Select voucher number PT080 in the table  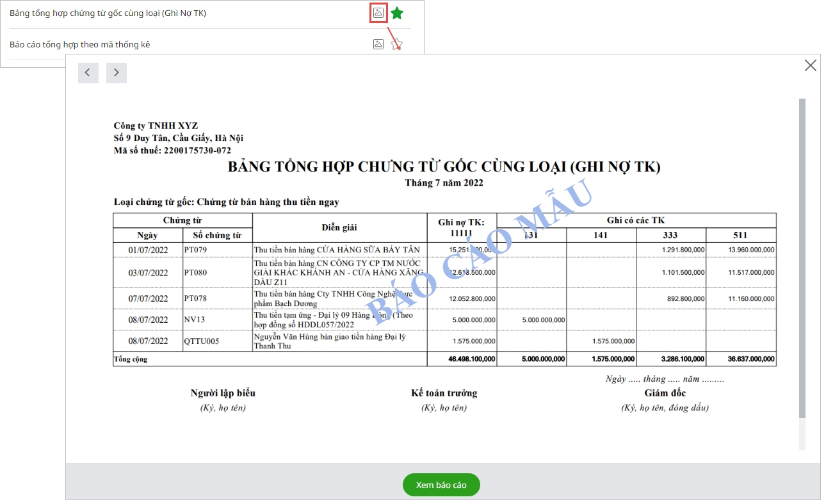(195, 273)
